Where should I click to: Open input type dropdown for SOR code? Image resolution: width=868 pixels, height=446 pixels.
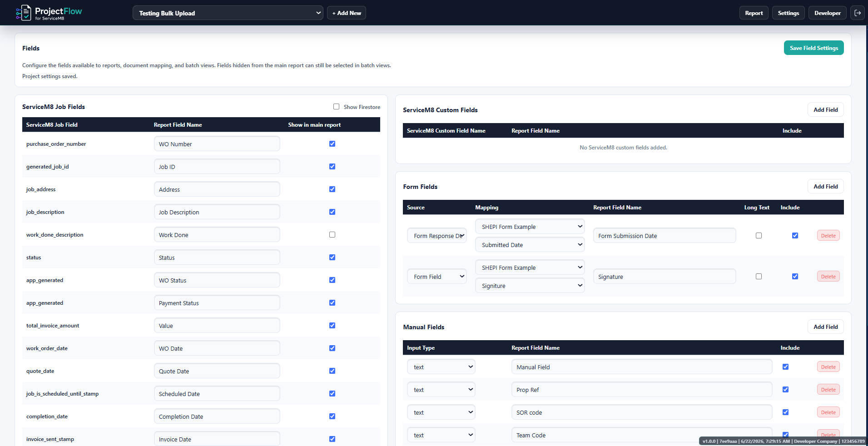click(x=441, y=412)
